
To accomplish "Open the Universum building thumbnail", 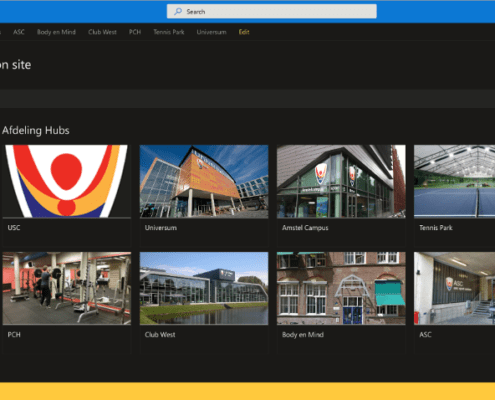I will pos(204,181).
